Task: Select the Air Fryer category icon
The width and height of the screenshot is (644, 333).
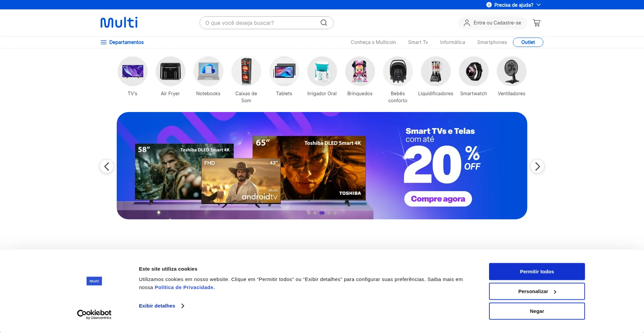Action: [x=170, y=71]
